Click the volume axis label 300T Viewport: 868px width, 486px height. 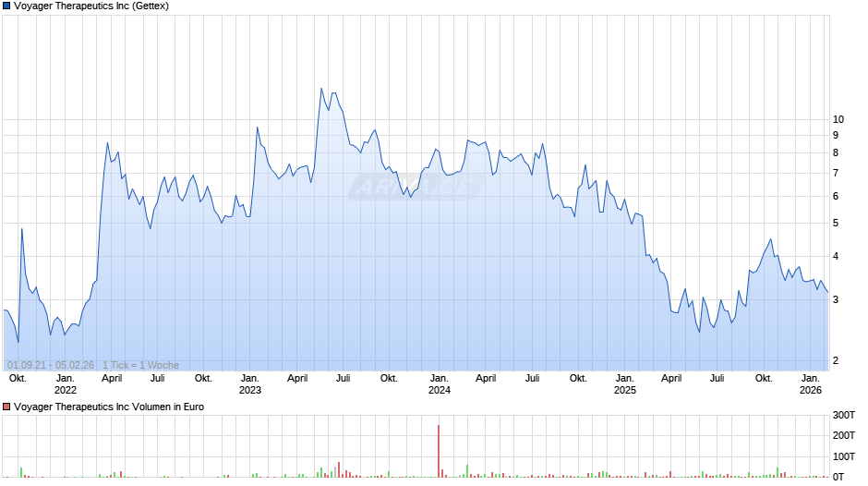point(844,415)
